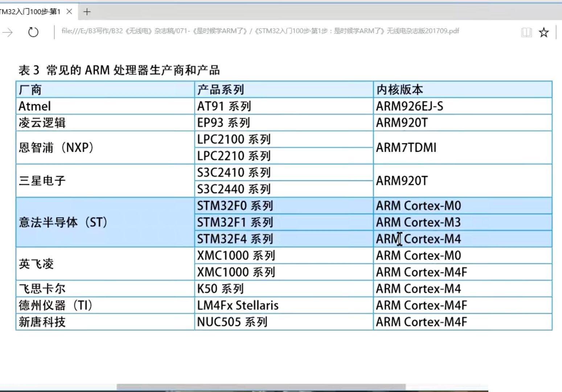
Task: Click the 三星电子 vendor cell
Action: point(105,180)
